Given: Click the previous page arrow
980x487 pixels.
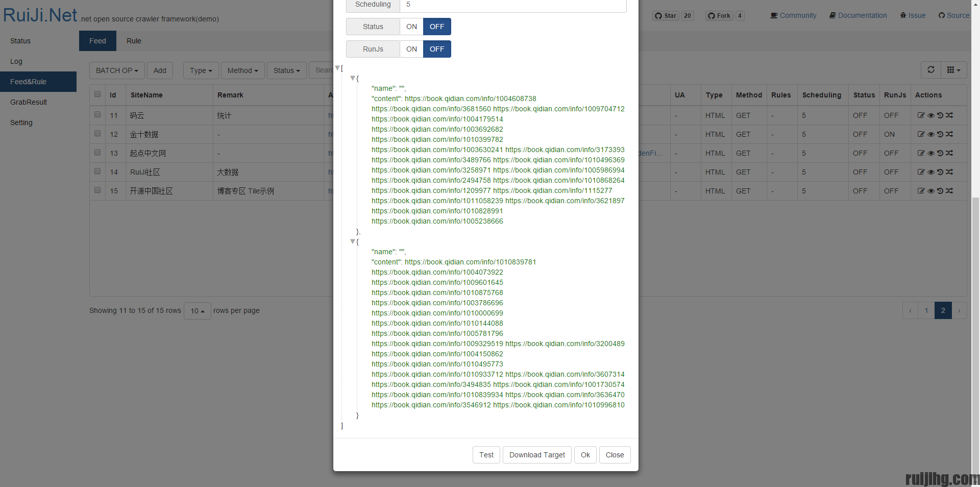Looking at the screenshot, I should [x=910, y=310].
